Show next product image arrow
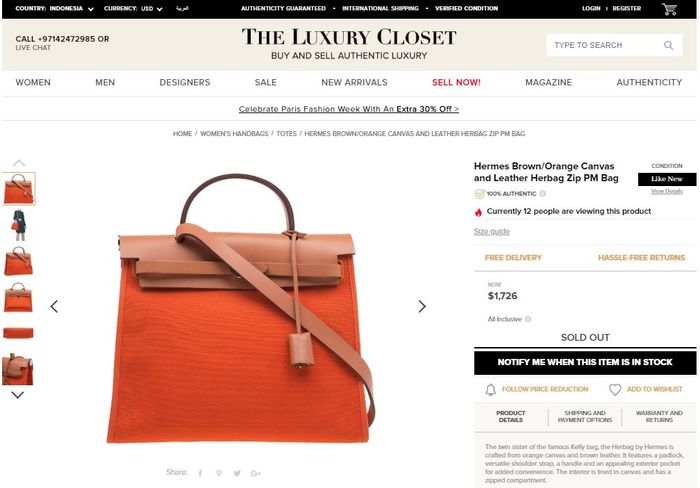 coord(422,306)
